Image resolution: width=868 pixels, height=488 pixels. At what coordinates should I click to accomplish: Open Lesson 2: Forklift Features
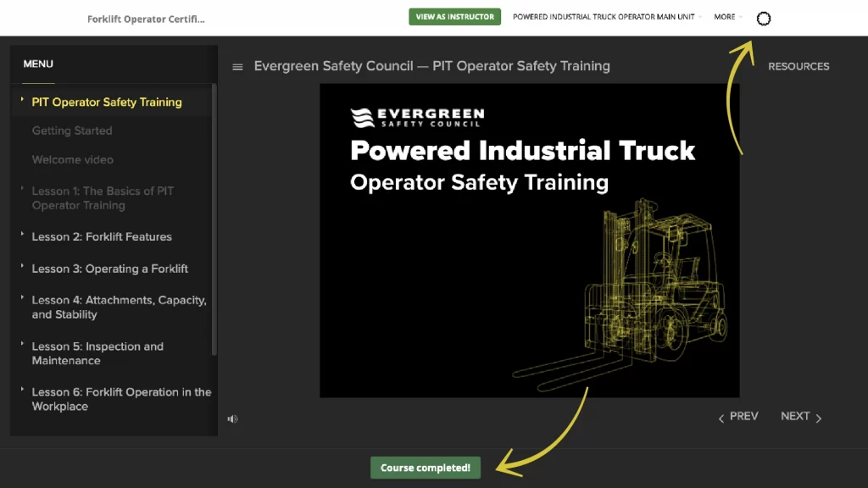pyautogui.click(x=102, y=237)
